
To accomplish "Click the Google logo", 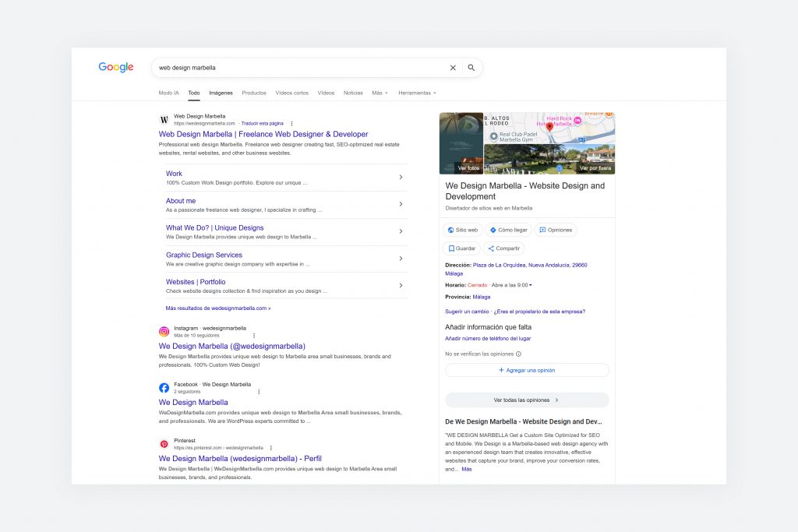I will point(116,67).
